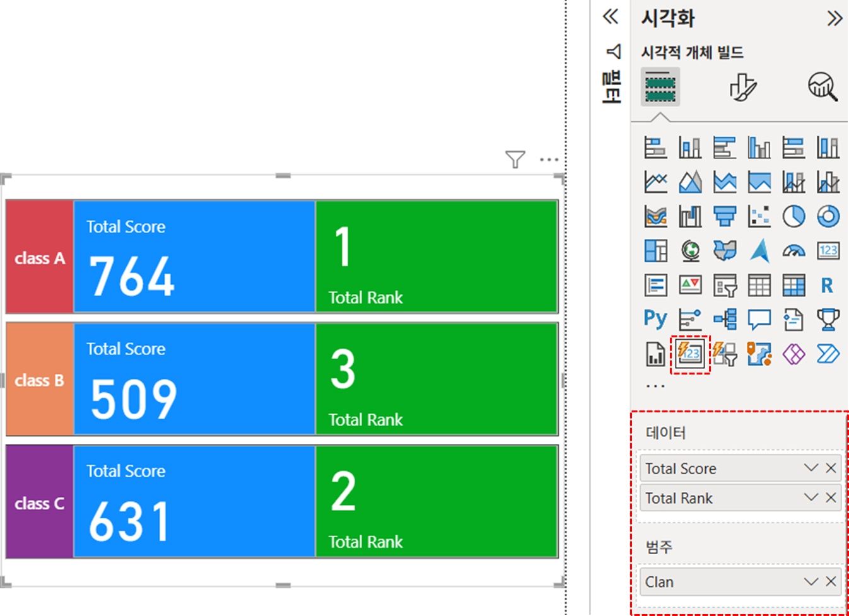Expand the Total Rank field dropdown
Viewport: 849px width, 616px height.
[811, 497]
